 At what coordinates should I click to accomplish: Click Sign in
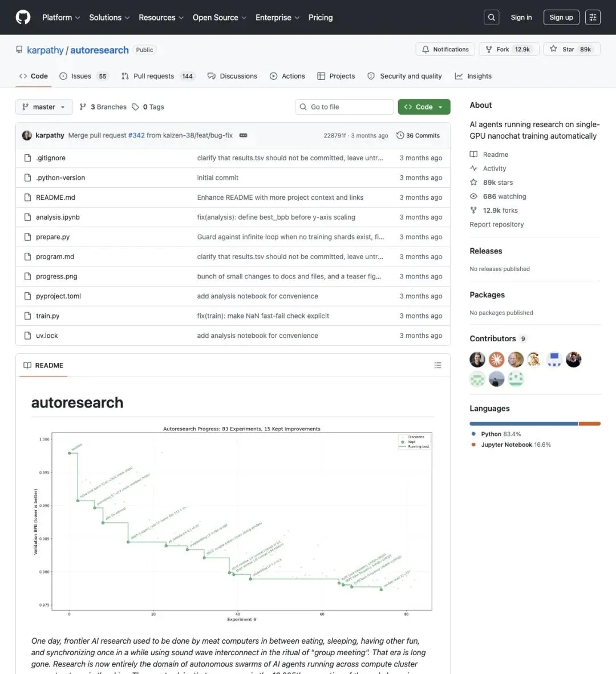[x=521, y=18]
